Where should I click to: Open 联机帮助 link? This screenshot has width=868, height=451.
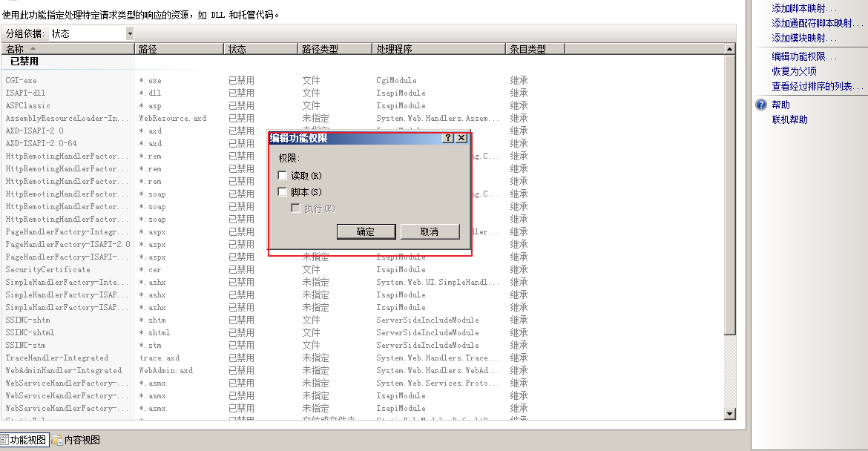[x=790, y=119]
